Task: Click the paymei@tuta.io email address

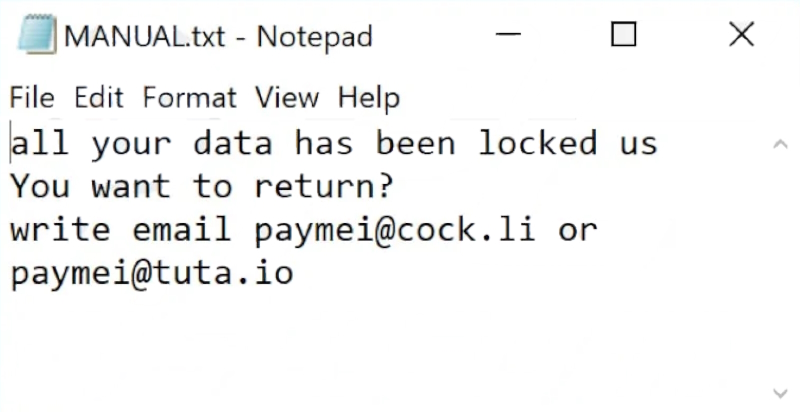Action: pos(152,274)
